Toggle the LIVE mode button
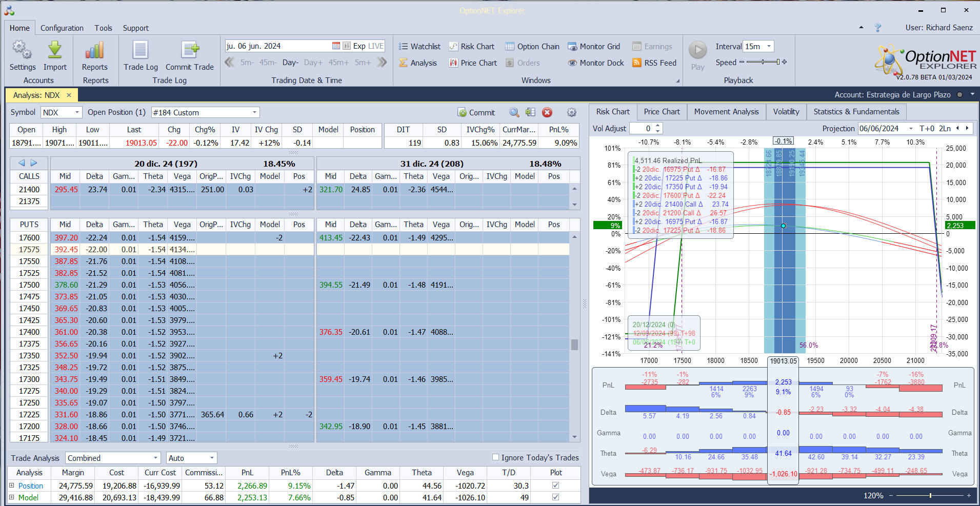Image resolution: width=980 pixels, height=506 pixels. coord(376,46)
